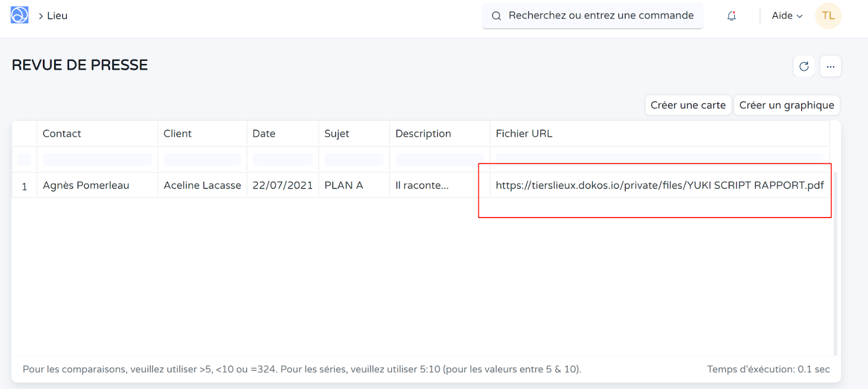This screenshot has height=389, width=868.
Task: Click the Client column filter field
Action: coord(202,160)
